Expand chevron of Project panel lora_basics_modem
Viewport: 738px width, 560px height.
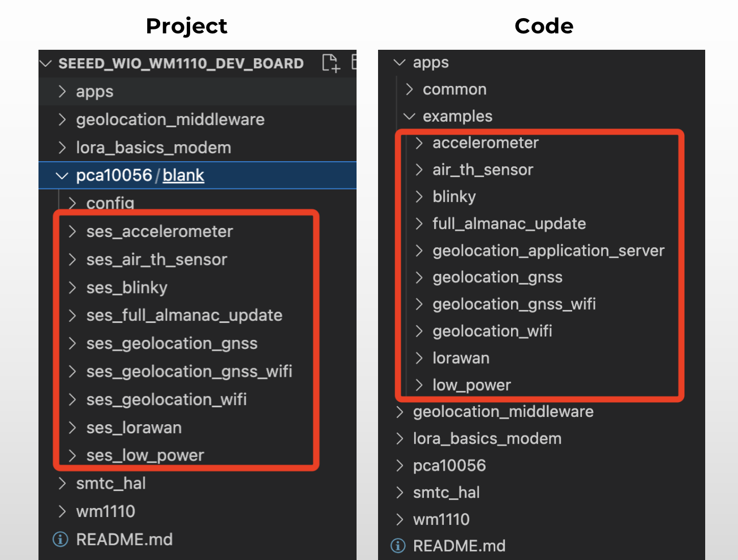(62, 148)
